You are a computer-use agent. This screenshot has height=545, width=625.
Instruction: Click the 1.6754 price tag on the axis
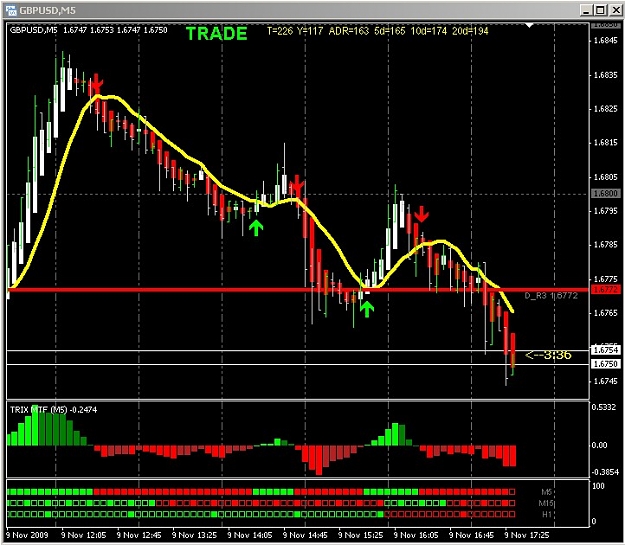pos(605,350)
